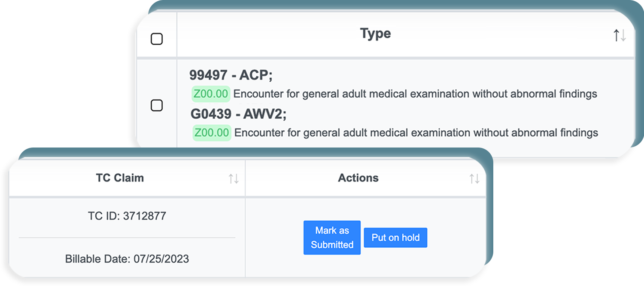Sort by the TC Claim column arrows
Viewport: 644px width, 286px height.
point(234,178)
